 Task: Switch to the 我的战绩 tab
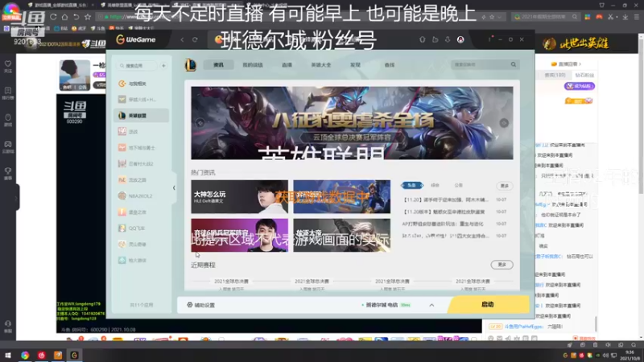[253, 65]
